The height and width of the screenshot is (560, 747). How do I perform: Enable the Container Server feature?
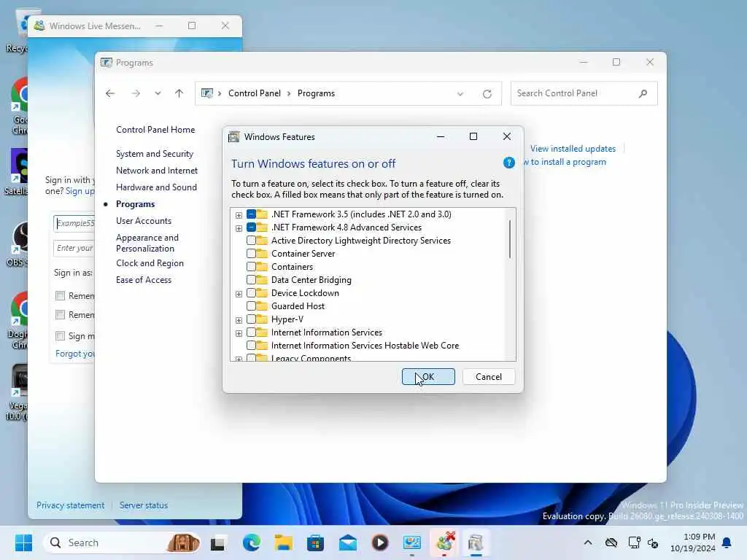(x=251, y=254)
